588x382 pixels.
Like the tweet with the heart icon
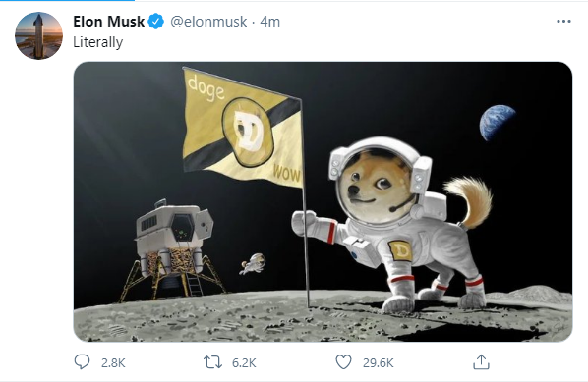343,362
